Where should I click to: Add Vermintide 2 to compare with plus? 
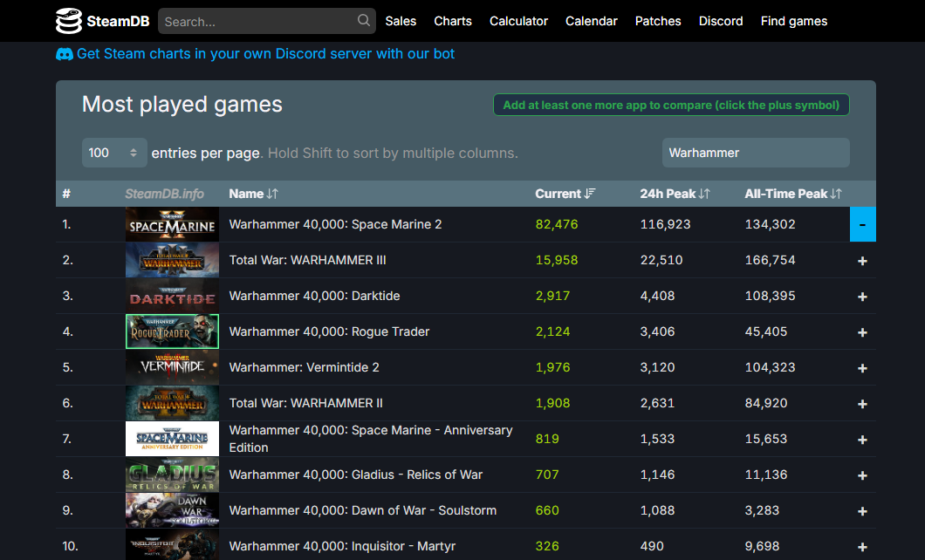click(862, 368)
